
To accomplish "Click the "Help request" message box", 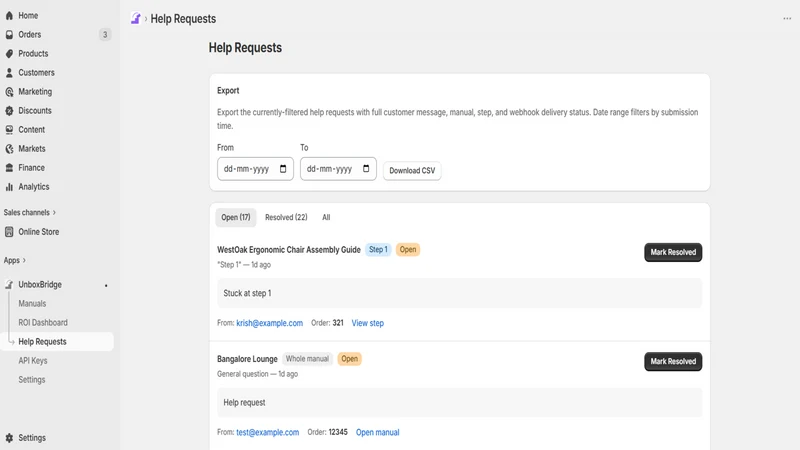I will (460, 403).
